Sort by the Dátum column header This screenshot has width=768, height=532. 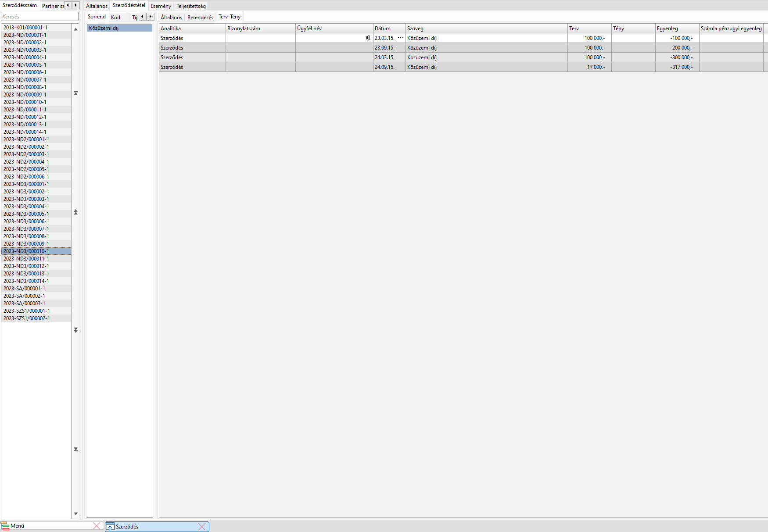click(x=389, y=29)
